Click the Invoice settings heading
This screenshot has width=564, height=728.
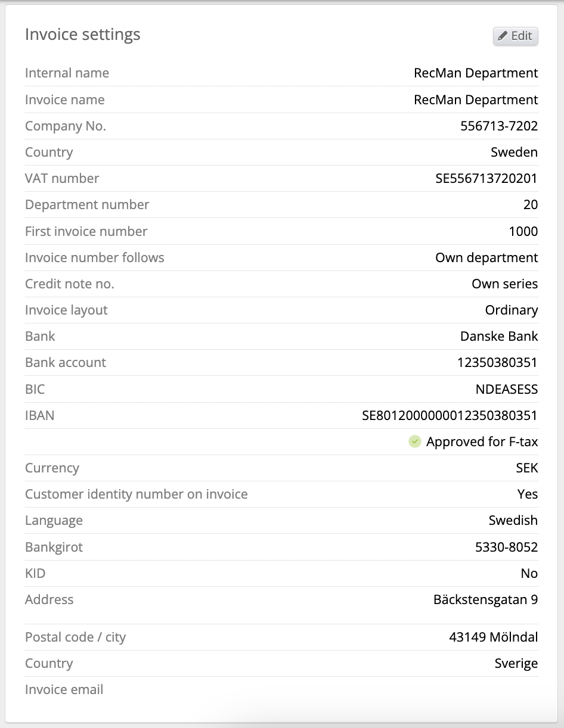click(x=83, y=35)
